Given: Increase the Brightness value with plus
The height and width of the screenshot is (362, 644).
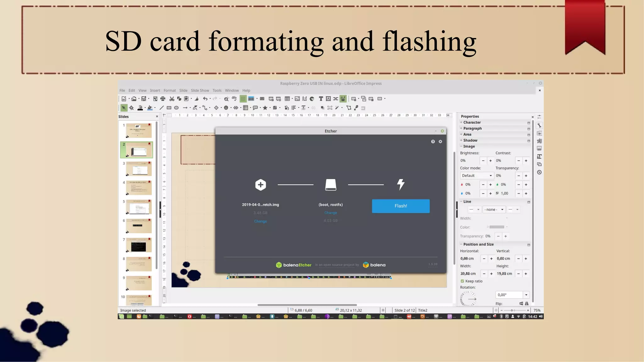Looking at the screenshot, I should pos(491,161).
